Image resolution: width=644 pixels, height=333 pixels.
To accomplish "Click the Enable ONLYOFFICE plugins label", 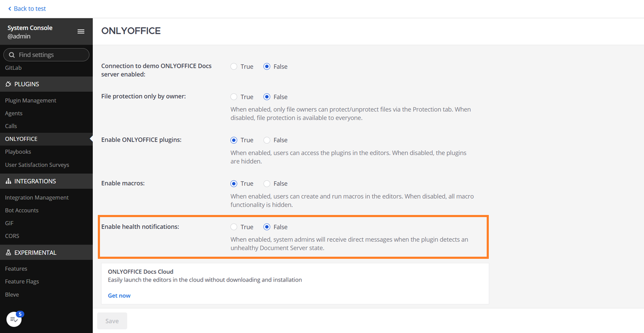I will click(141, 140).
